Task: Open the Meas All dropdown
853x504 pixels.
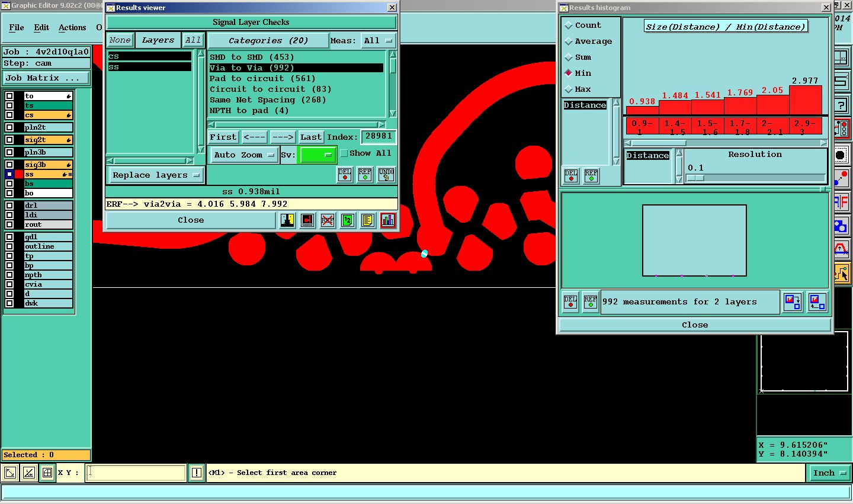Action: [378, 40]
